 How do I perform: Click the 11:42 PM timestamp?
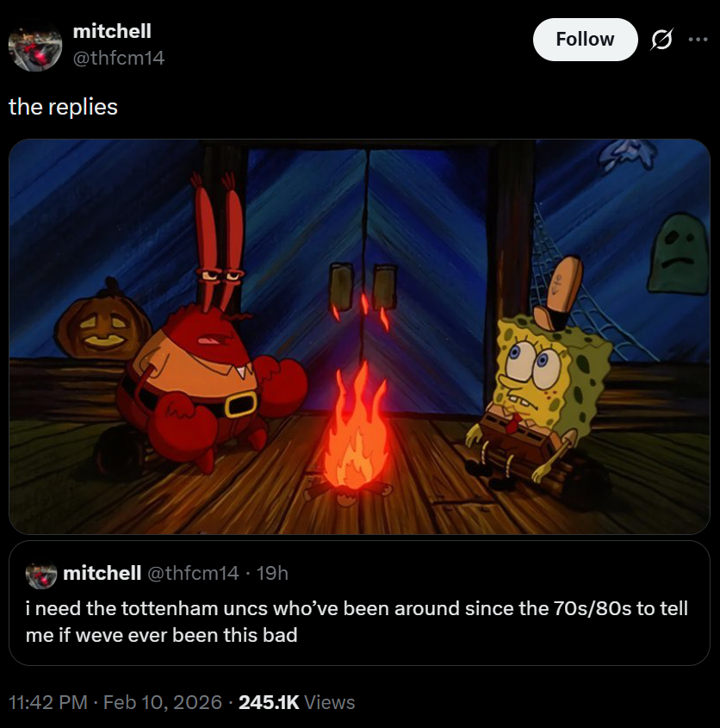(x=48, y=702)
